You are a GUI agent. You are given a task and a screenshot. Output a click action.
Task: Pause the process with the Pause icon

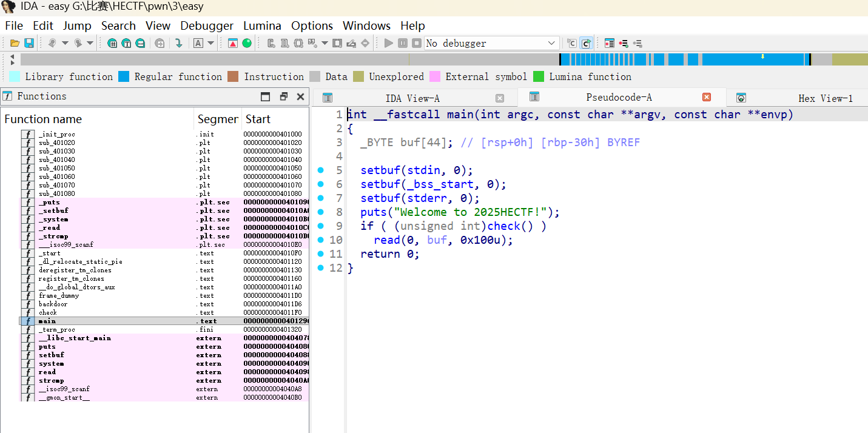402,43
